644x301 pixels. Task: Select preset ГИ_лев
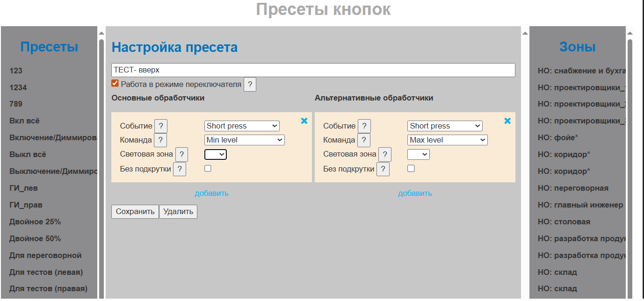24,188
